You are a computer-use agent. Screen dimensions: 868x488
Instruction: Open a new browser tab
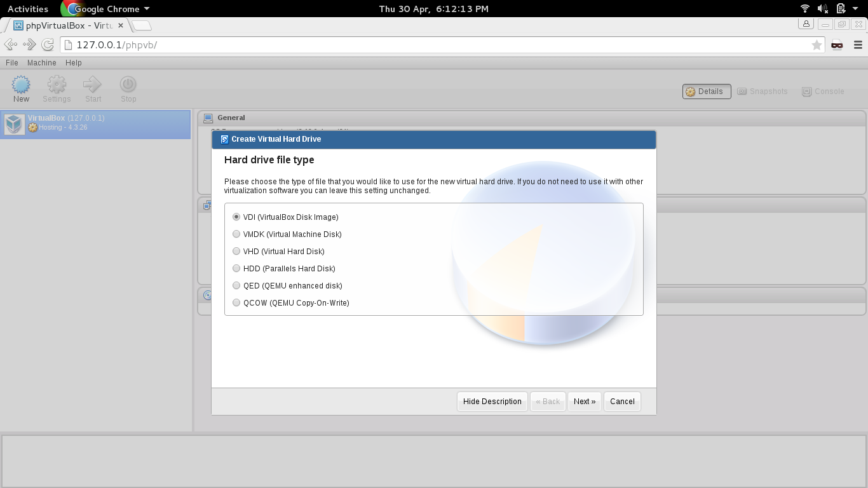(142, 26)
